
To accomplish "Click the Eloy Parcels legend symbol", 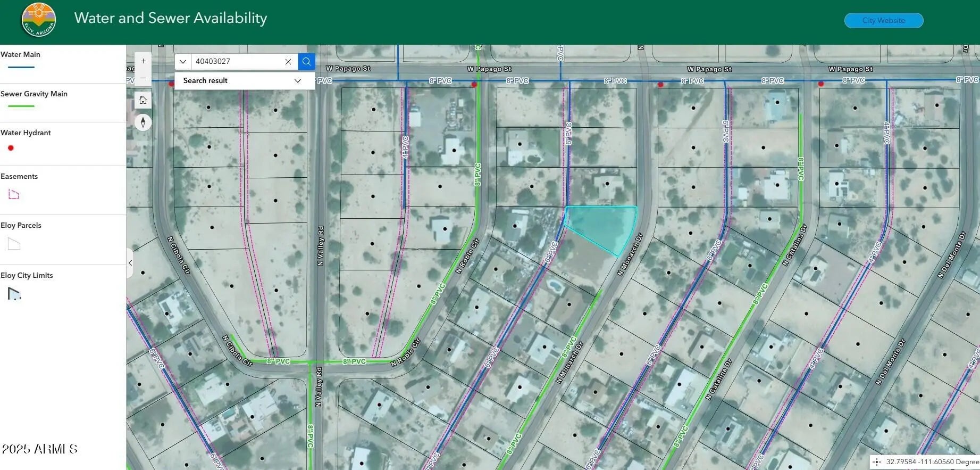I will tap(14, 244).
